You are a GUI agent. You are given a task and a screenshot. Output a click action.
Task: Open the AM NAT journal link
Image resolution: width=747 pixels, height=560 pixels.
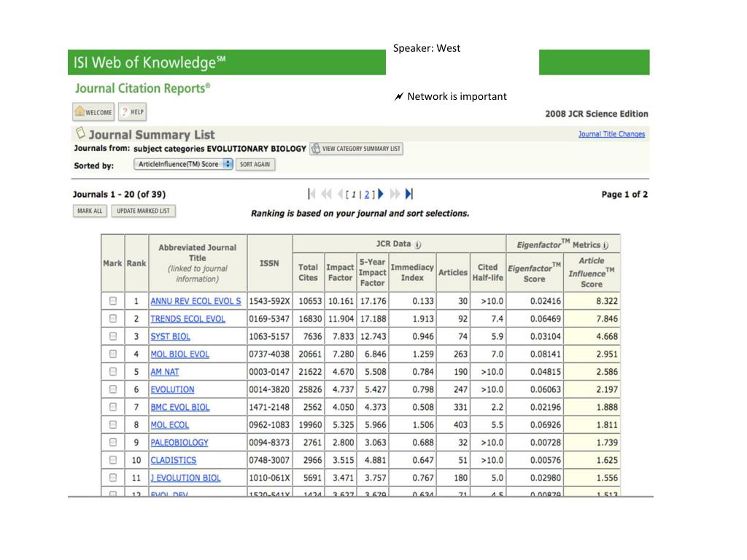(165, 372)
